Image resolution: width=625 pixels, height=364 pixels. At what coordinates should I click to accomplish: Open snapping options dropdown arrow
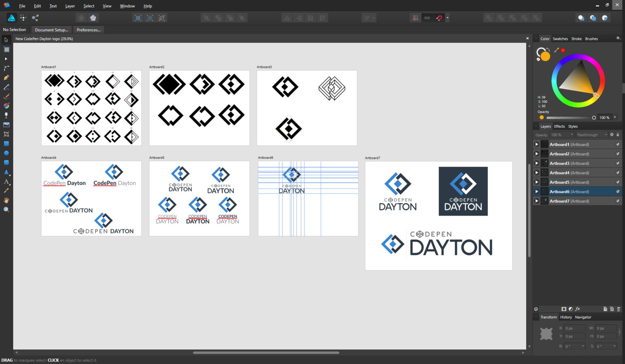pos(447,18)
